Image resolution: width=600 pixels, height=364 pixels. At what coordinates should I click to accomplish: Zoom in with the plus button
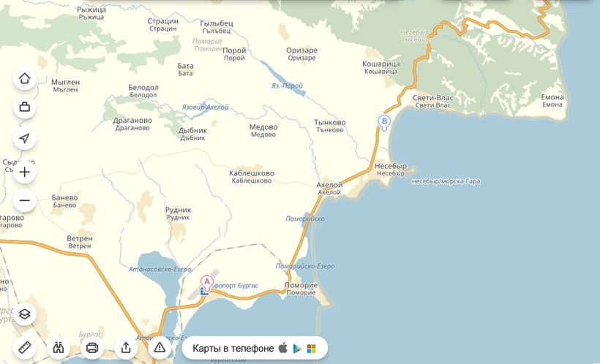coord(24,172)
